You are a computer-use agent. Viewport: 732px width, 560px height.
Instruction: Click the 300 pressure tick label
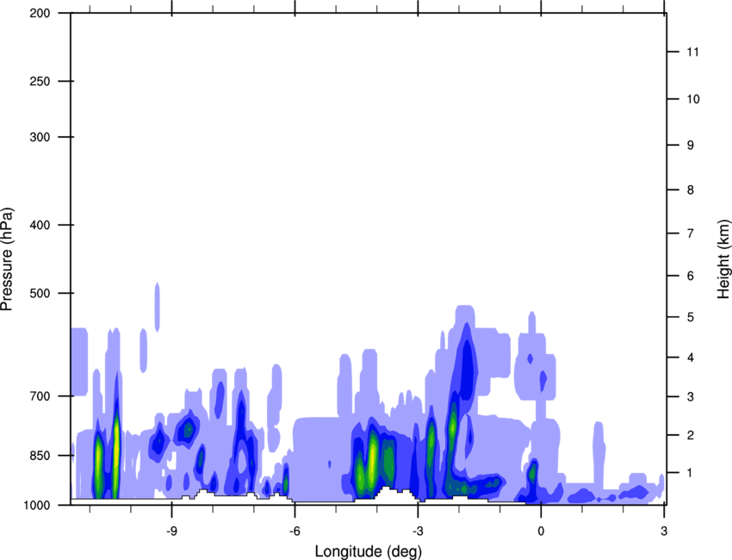click(x=40, y=137)
